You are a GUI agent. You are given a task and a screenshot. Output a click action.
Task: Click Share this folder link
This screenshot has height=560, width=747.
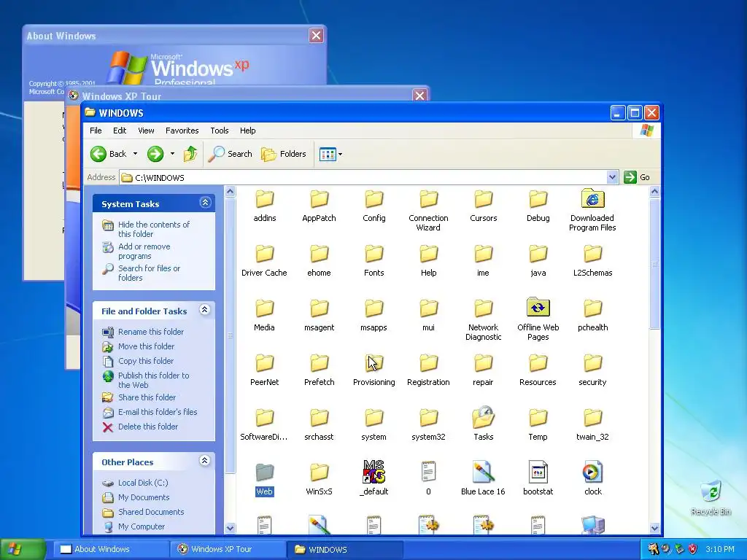tap(147, 397)
